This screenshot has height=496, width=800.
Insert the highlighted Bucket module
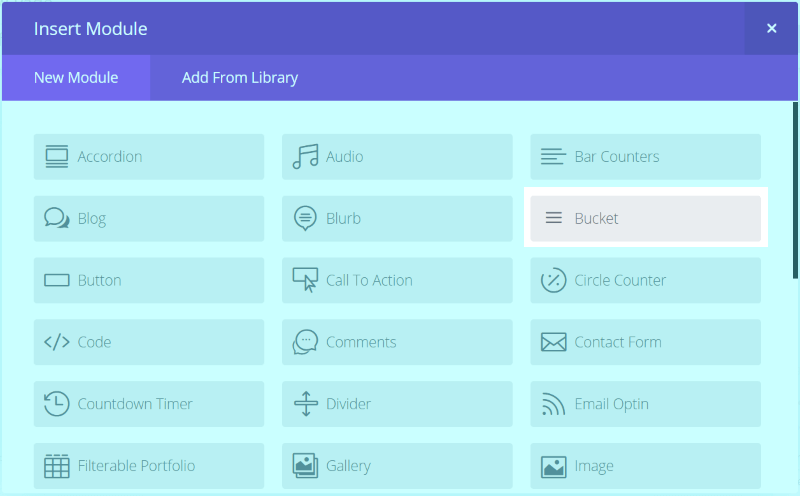pyautogui.click(x=645, y=218)
